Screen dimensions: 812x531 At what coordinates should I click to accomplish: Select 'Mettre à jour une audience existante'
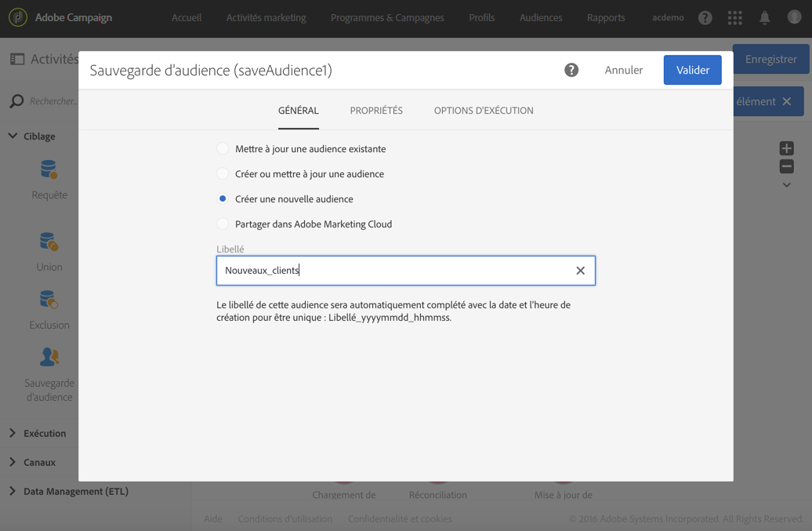coord(223,149)
